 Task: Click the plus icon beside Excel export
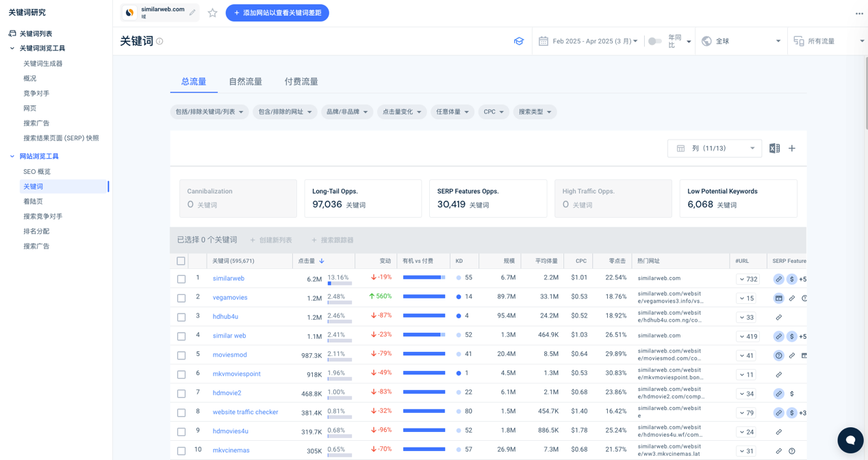point(792,149)
